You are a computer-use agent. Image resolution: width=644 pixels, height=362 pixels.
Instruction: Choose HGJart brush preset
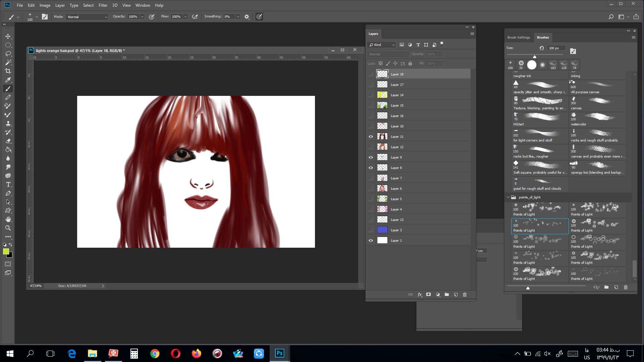[540, 120]
